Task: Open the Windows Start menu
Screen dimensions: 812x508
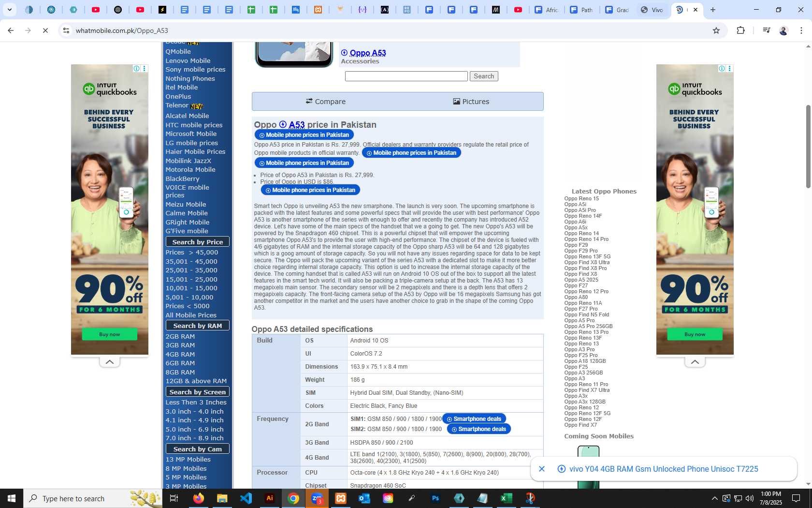Action: tap(12, 498)
